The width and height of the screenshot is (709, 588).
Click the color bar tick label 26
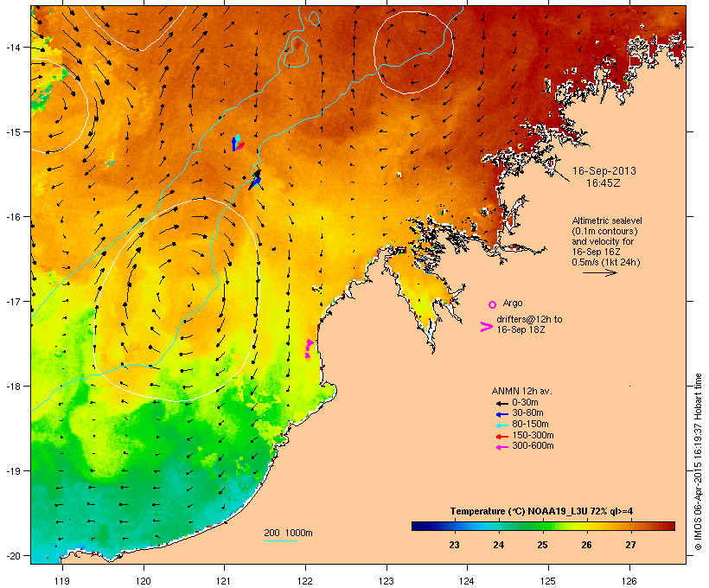pos(586,545)
